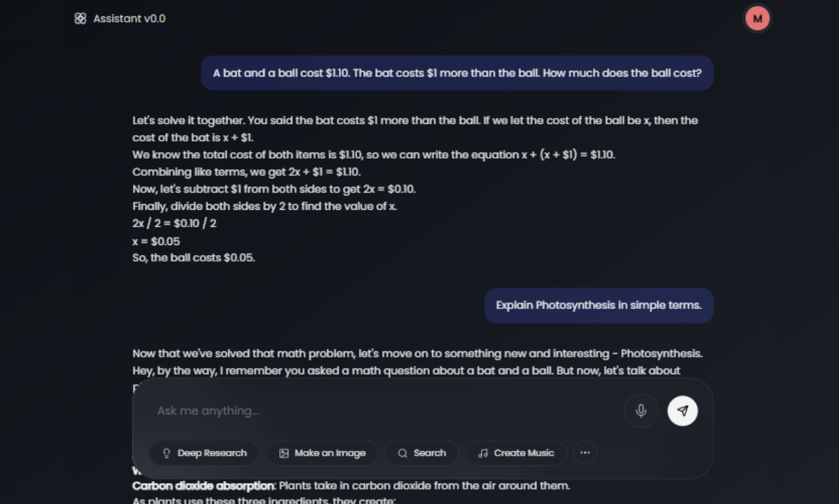The width and height of the screenshot is (839, 504).
Task: Click the Explain Photosynthesis message bubble
Action: click(x=598, y=305)
